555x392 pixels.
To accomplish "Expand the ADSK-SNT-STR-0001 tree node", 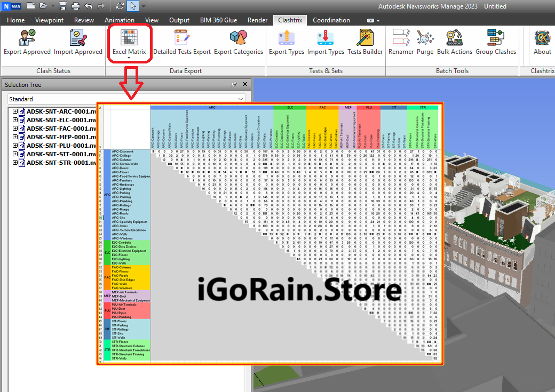I will (15, 163).
